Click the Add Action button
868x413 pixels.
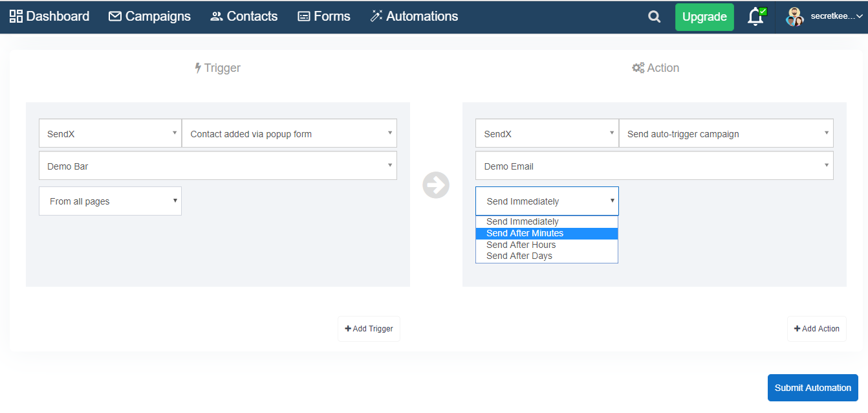tap(817, 329)
